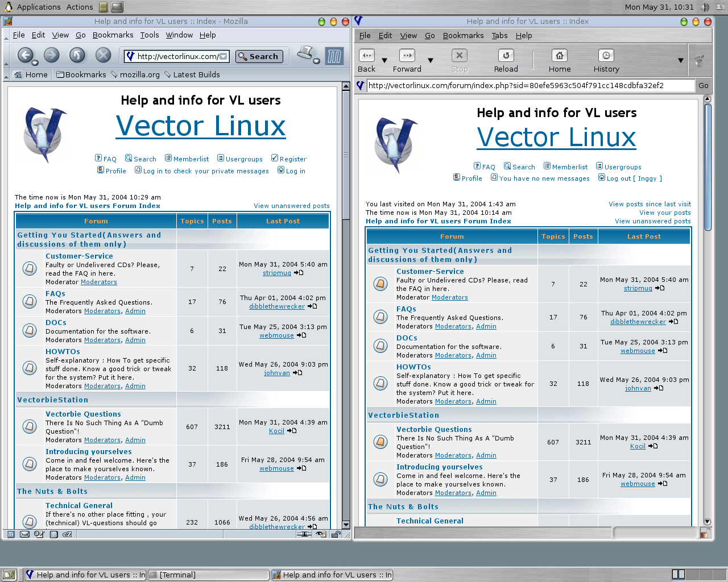Image resolution: width=728 pixels, height=582 pixels.
Task: Click the scroll-down arrow in Mozilla's scrollbar
Action: [x=346, y=525]
